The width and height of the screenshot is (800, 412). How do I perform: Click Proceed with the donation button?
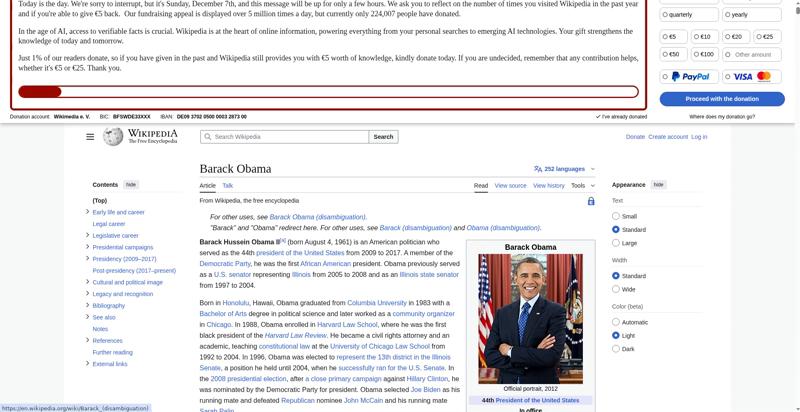coord(721,99)
